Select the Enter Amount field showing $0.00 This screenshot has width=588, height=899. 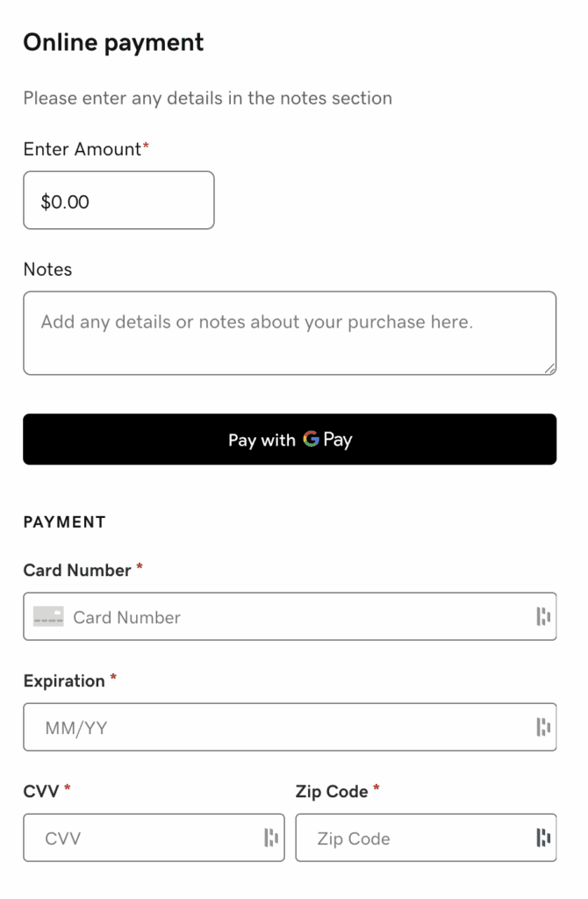click(118, 200)
